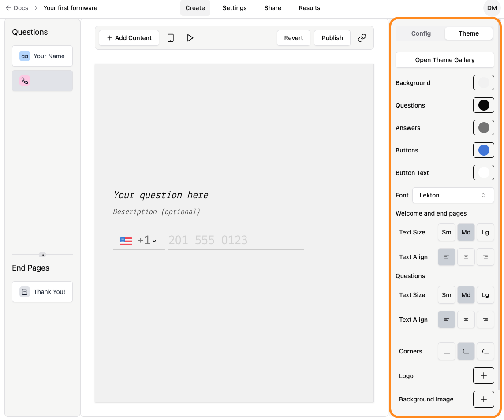Viewport: 504px width, 420px height.
Task: Add a Background Image via plus icon
Action: [x=483, y=399]
